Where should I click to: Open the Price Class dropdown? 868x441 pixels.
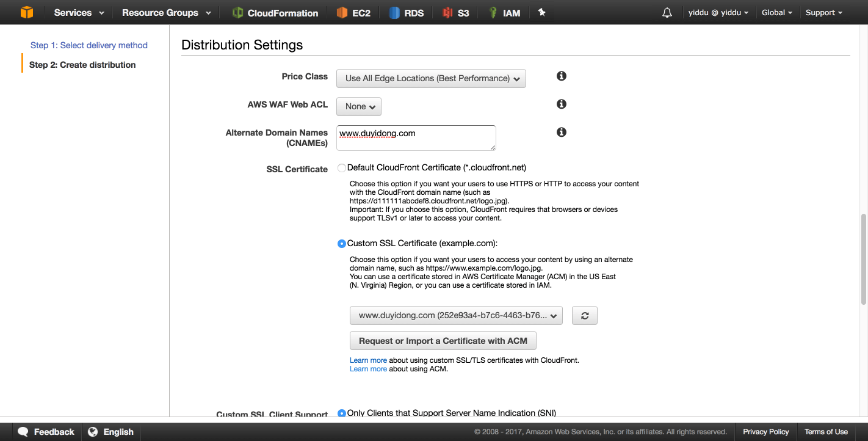point(431,78)
